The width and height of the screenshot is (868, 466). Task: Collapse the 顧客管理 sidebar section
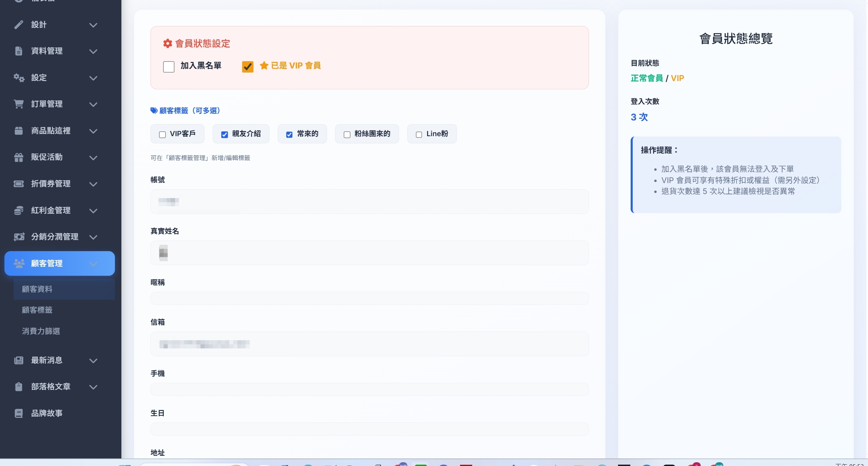[x=93, y=264]
